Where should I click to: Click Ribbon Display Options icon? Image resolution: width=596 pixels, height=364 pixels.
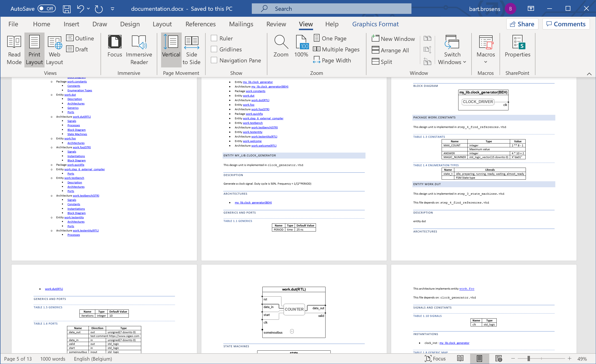(x=531, y=9)
